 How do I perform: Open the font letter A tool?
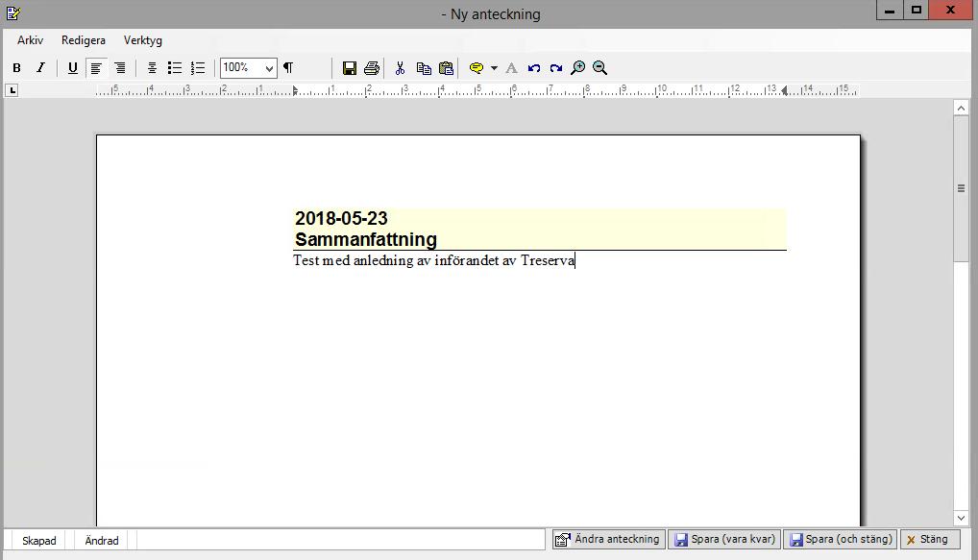tap(511, 68)
